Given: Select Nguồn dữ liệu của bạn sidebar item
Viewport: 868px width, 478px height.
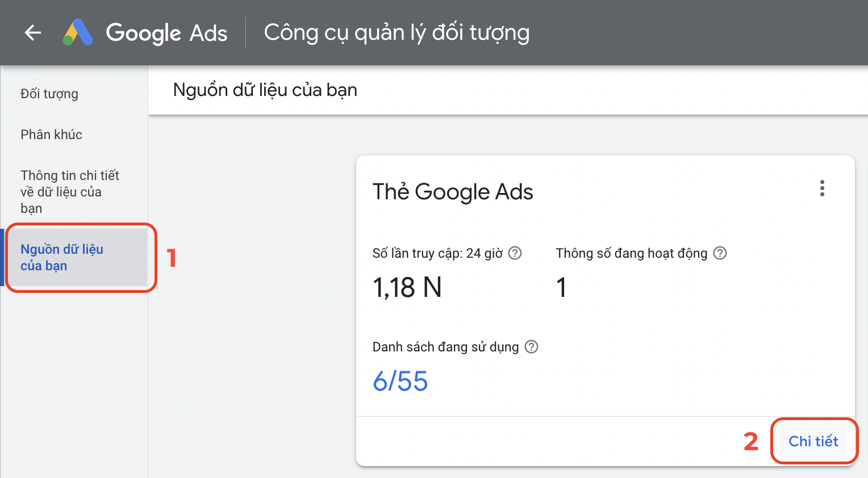Looking at the screenshot, I should coord(62,257).
